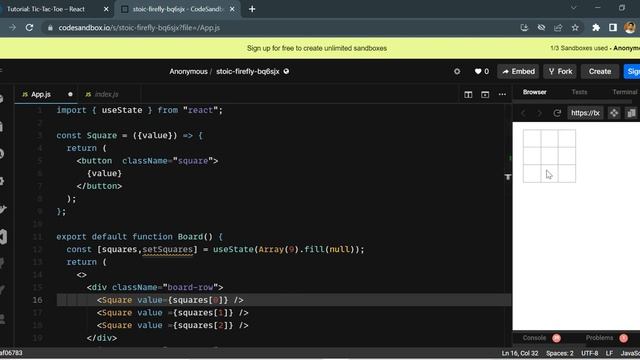640x360 pixels.
Task: Select the Tests tab
Action: (x=579, y=92)
